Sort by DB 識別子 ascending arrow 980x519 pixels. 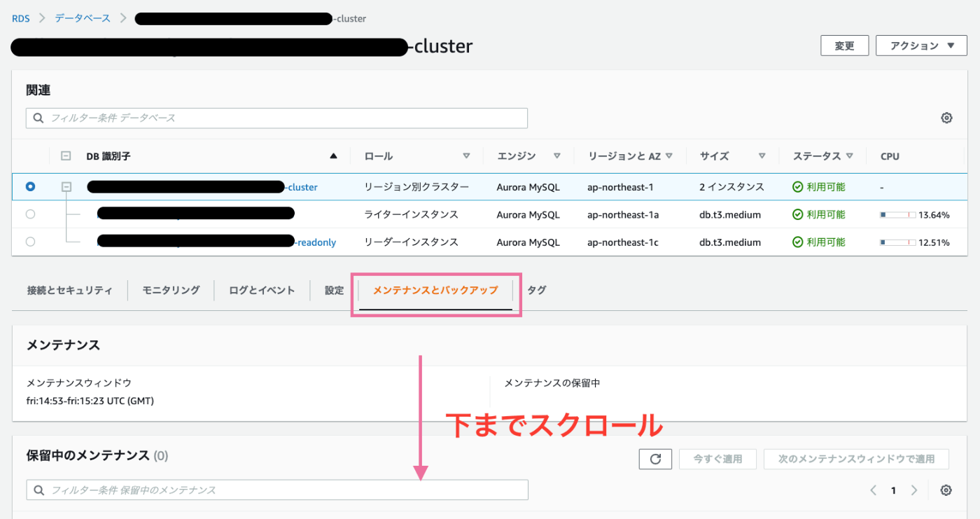point(334,156)
